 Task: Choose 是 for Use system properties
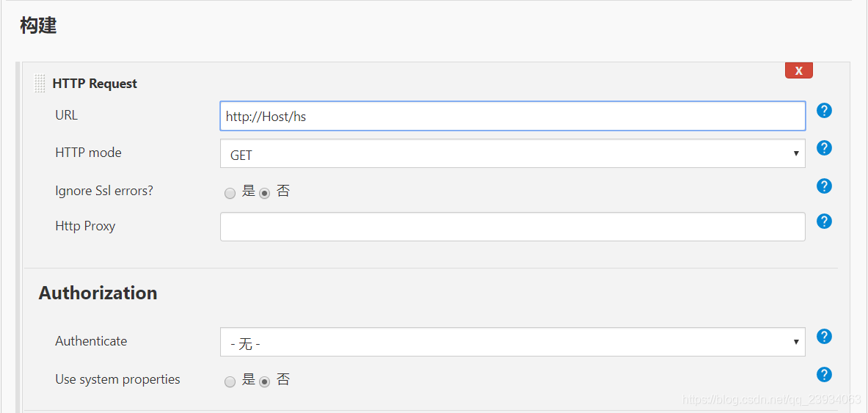point(230,381)
